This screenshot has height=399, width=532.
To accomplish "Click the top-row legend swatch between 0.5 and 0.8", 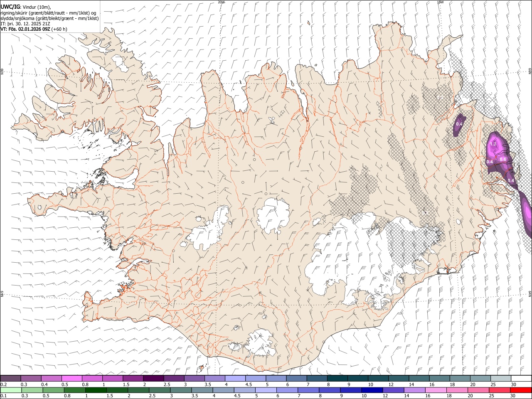I will [71, 378].
